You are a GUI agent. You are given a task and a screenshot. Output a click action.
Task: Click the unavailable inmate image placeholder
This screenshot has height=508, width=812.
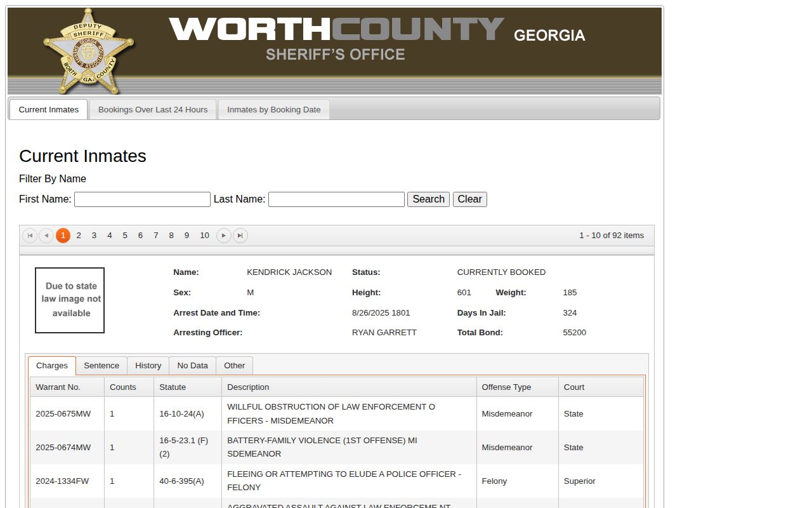point(70,300)
